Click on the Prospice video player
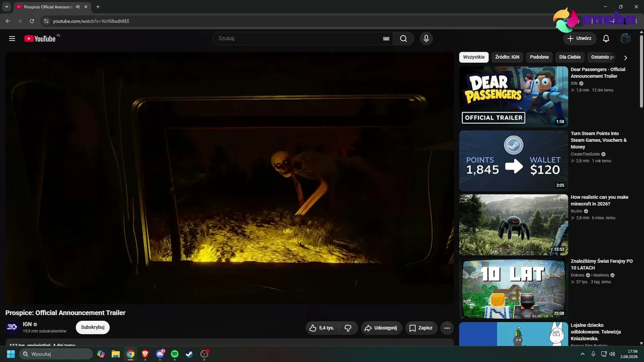 (x=229, y=177)
